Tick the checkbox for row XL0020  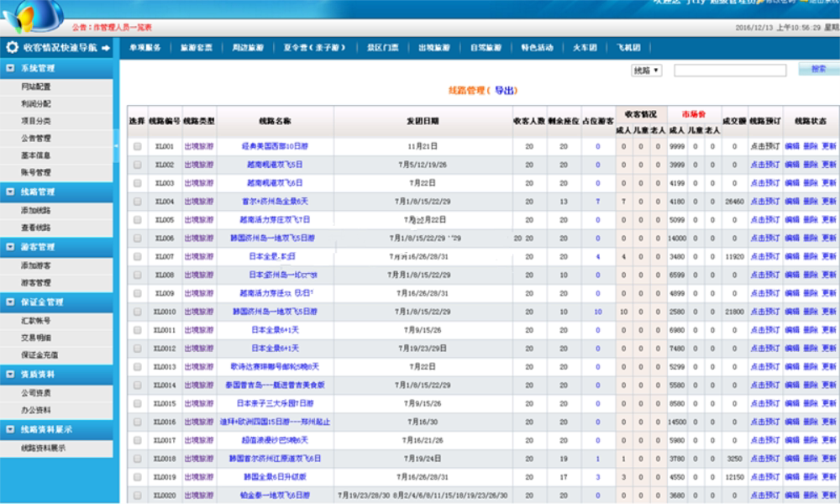138,496
